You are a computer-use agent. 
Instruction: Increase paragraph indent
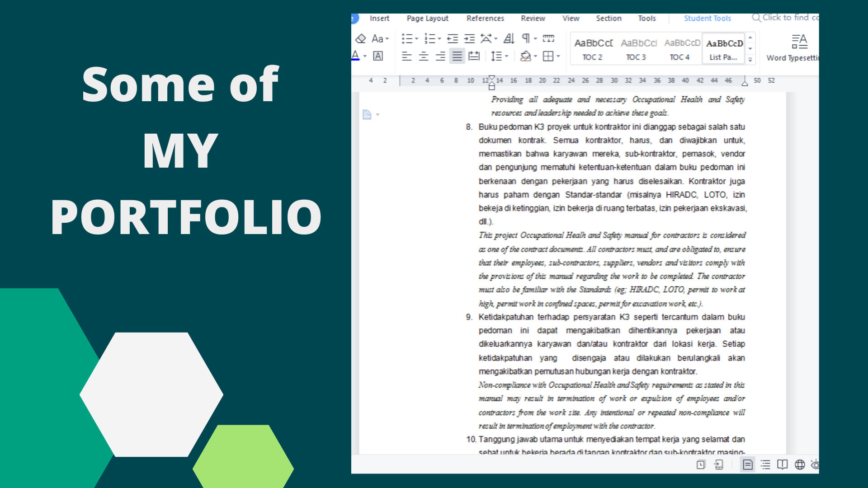pyautogui.click(x=469, y=39)
